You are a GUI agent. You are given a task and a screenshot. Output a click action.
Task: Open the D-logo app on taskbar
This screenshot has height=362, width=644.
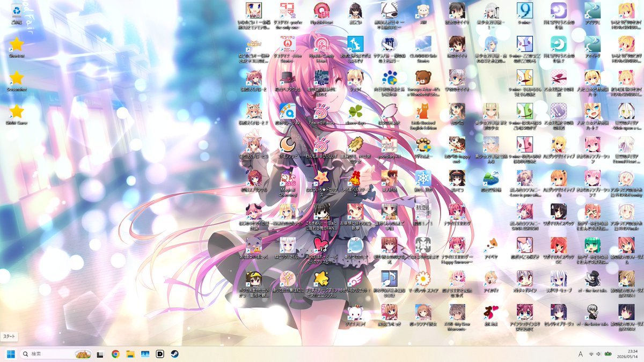(160, 354)
